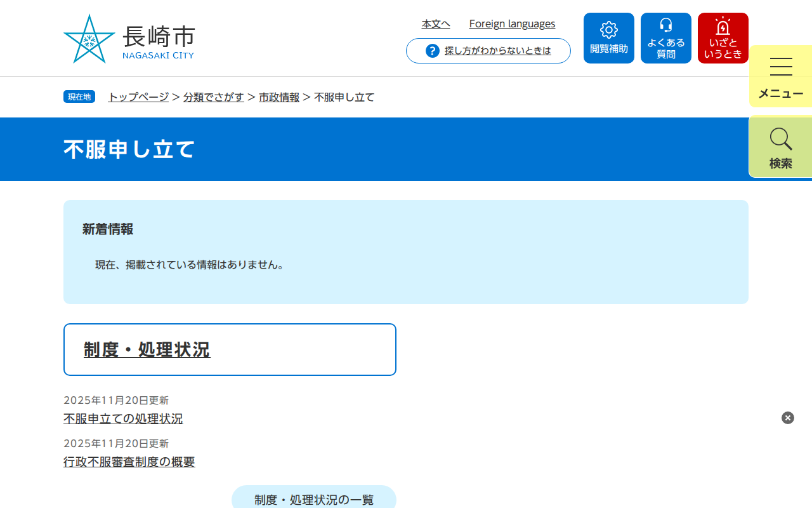Expand the 新着情報 news section
The height and width of the screenshot is (508, 812).
point(107,230)
